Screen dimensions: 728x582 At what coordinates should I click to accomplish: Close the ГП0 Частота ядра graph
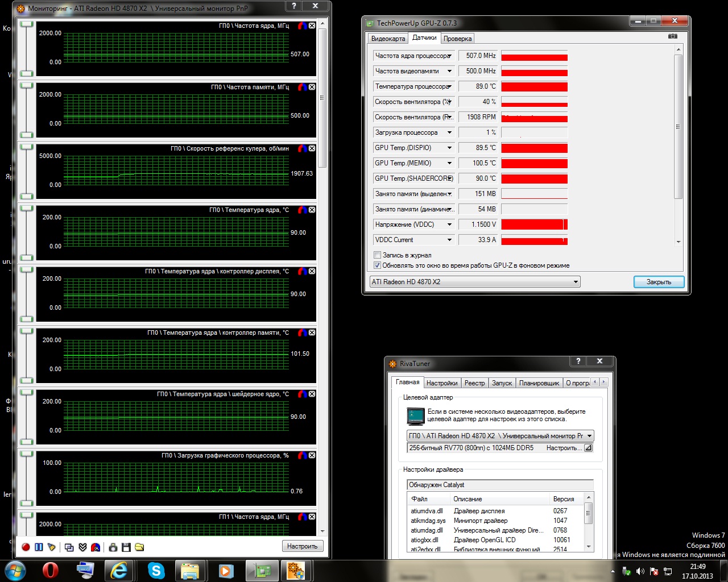tap(312, 26)
